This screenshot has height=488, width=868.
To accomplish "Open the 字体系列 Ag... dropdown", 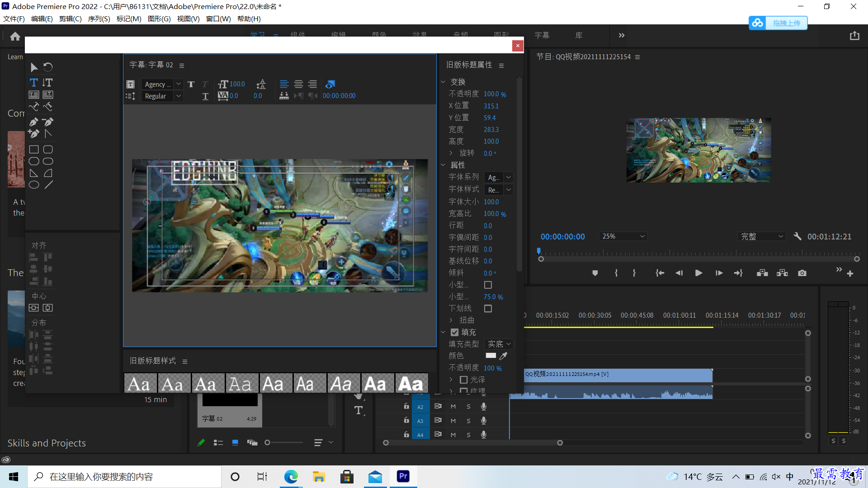I will click(499, 178).
